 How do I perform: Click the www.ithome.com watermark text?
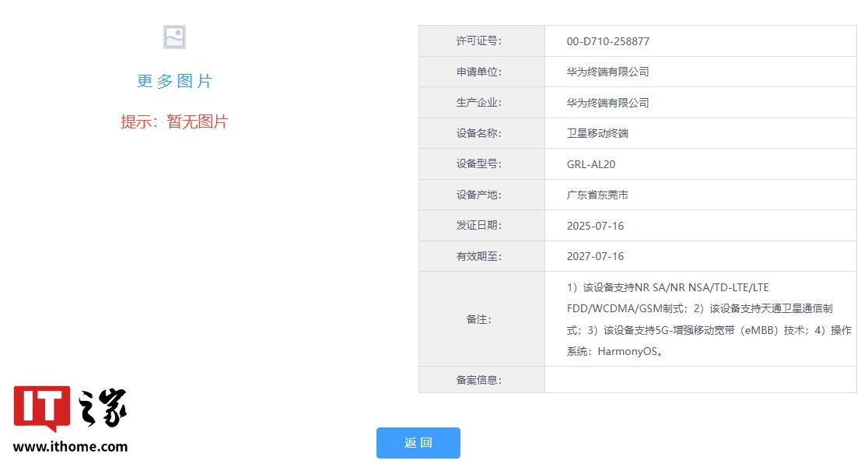[x=70, y=447]
